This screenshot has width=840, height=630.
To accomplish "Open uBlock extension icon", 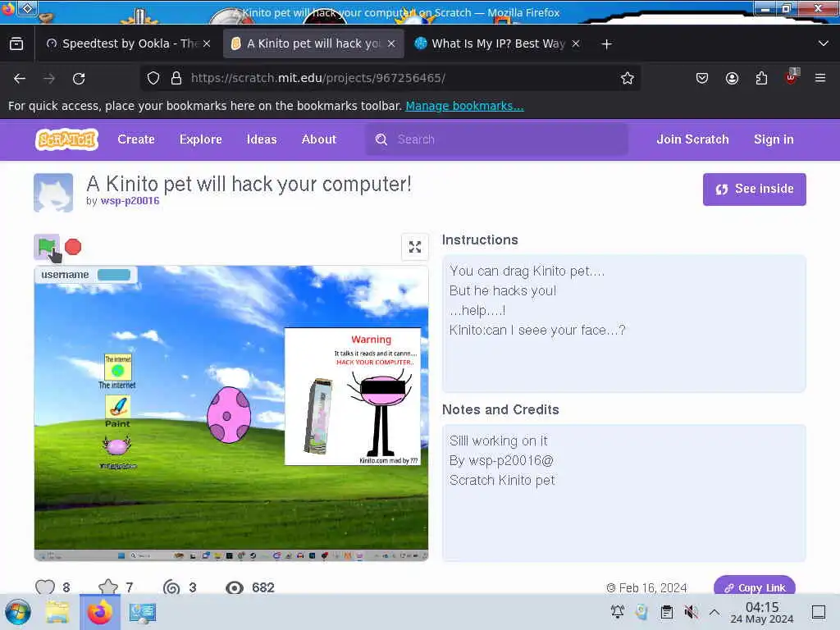I will coord(792,77).
